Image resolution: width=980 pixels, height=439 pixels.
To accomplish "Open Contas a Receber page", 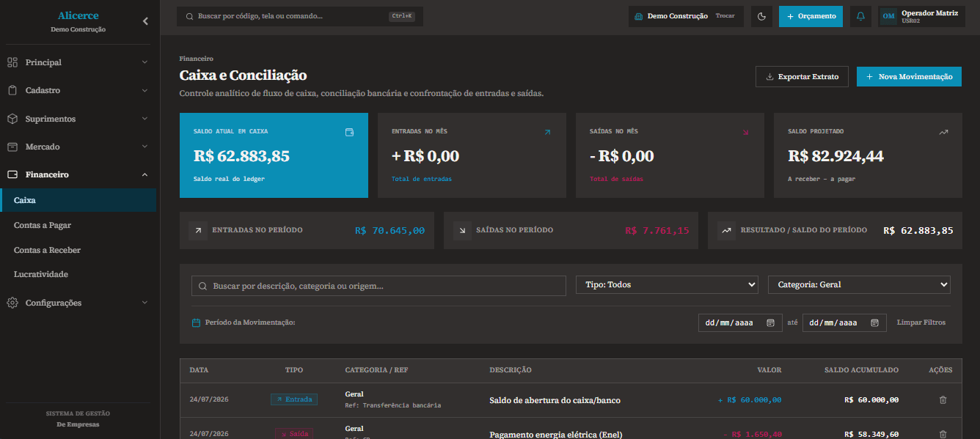I will point(47,250).
